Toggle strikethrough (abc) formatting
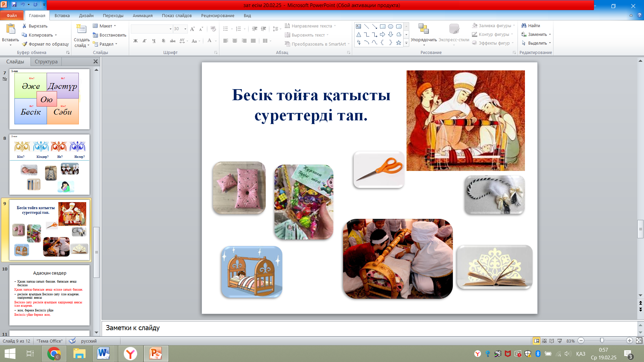Image resolution: width=644 pixels, height=362 pixels. [173, 41]
